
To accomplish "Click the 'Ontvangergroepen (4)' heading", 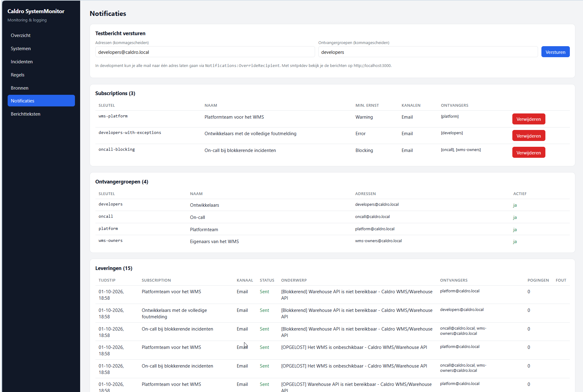I will (x=122, y=182).
